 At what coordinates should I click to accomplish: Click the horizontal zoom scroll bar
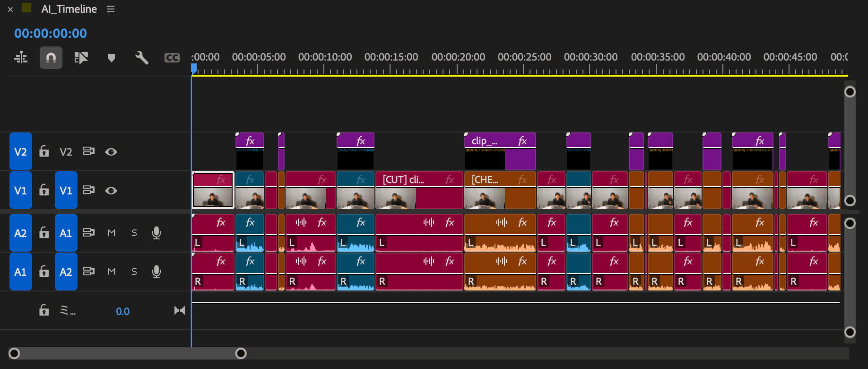[x=128, y=353]
